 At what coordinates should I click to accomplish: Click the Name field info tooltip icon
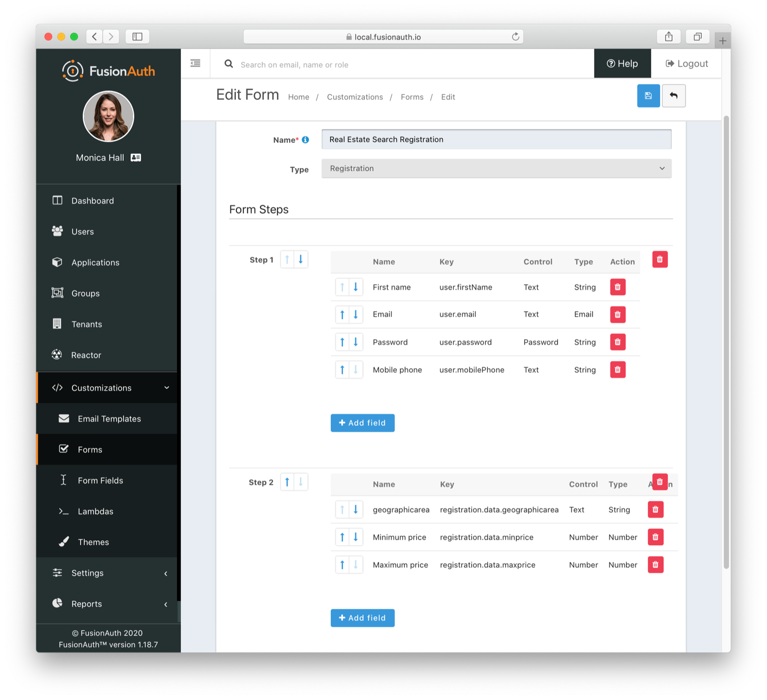tap(306, 140)
